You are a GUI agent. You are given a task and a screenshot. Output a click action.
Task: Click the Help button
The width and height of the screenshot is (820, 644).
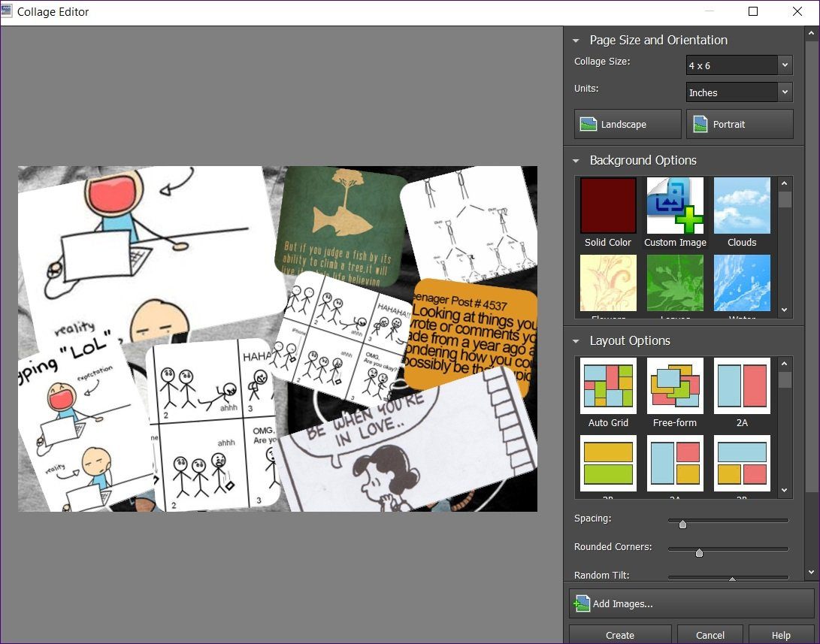(782, 634)
